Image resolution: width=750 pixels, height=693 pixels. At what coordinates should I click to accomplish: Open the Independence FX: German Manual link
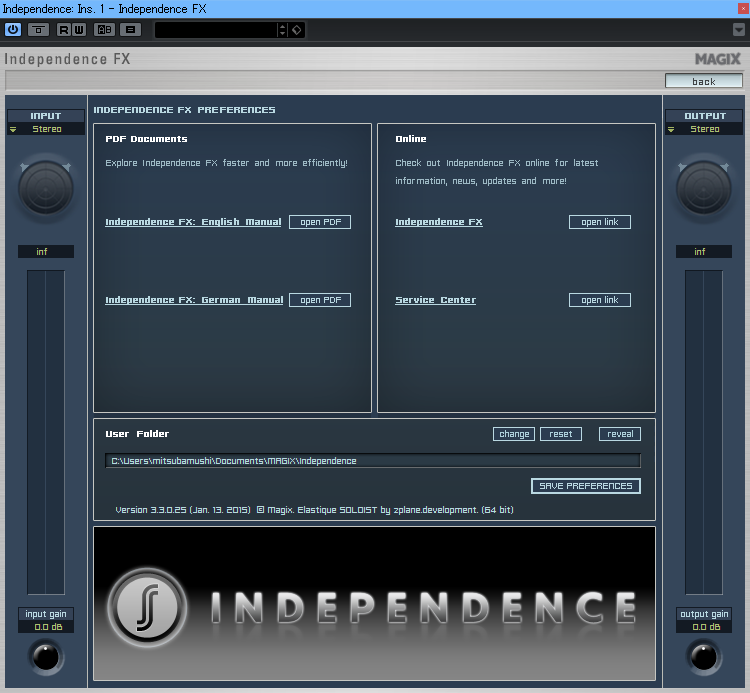[194, 300]
